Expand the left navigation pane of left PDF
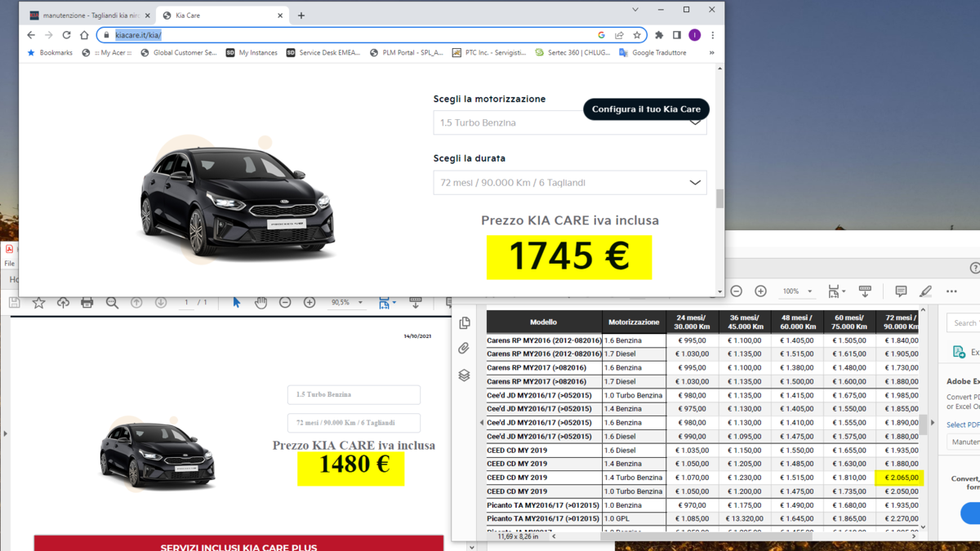 point(5,433)
